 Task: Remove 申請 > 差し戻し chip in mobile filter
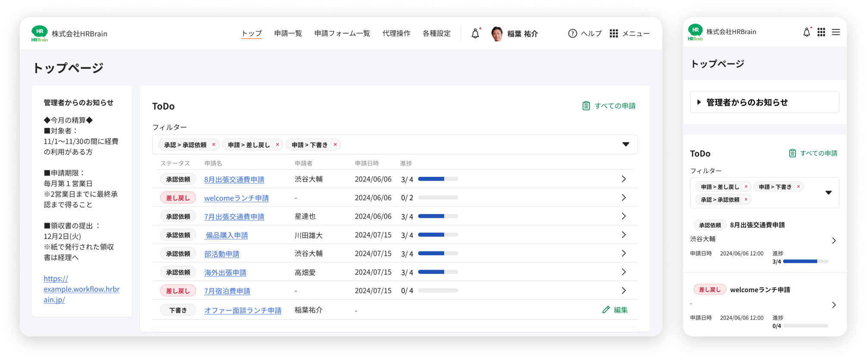click(746, 187)
